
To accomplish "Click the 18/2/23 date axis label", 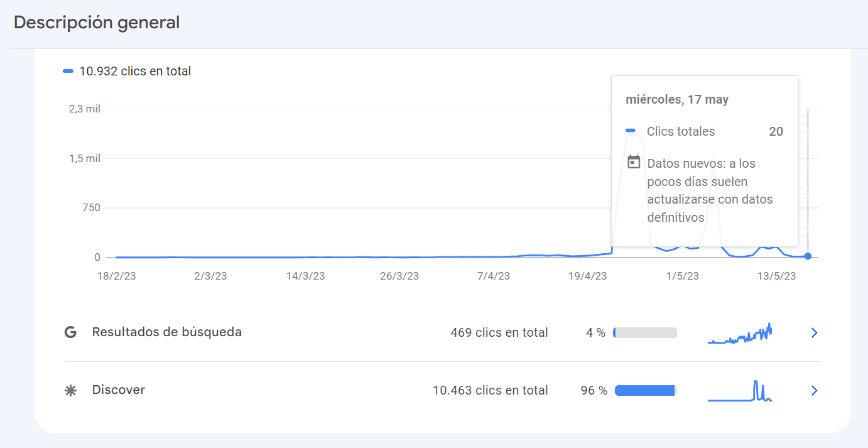I will (x=115, y=276).
